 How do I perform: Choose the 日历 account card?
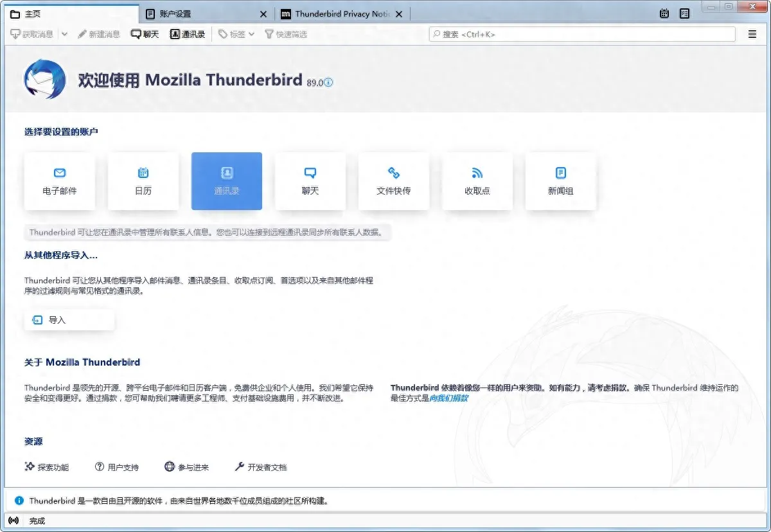[143, 181]
